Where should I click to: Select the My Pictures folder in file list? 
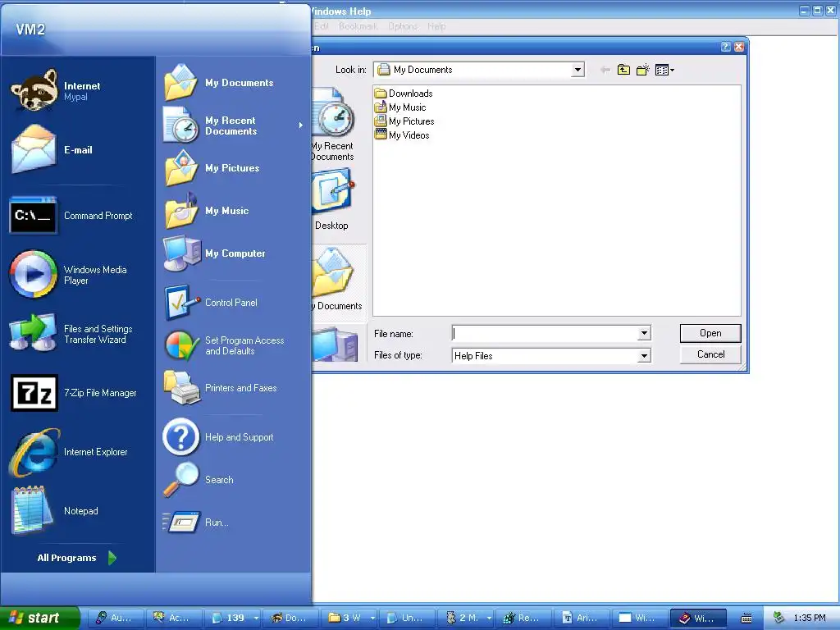(404, 121)
